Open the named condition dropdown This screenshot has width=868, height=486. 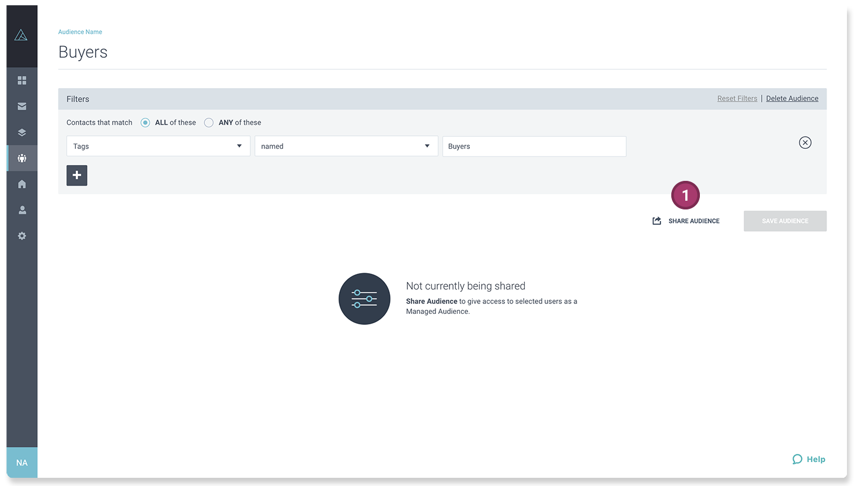coord(346,146)
